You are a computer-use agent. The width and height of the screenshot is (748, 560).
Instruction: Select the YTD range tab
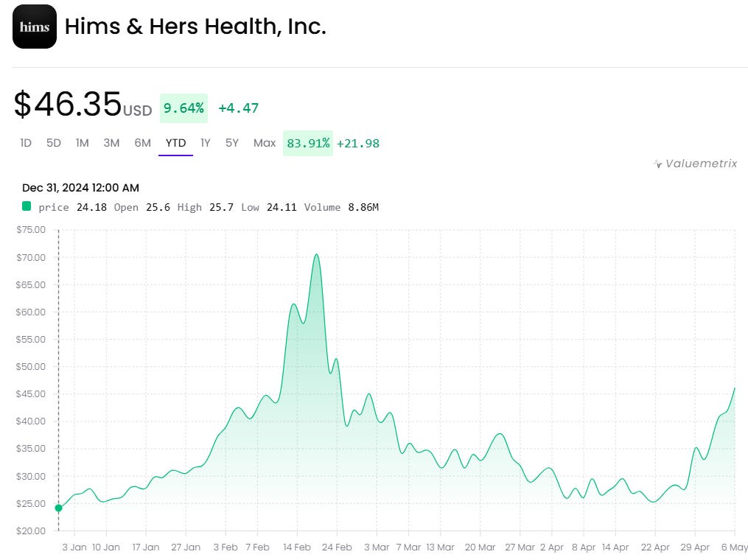coord(175,143)
